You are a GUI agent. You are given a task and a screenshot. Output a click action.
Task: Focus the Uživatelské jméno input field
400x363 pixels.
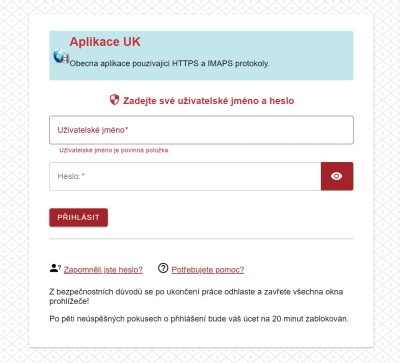[201, 130]
